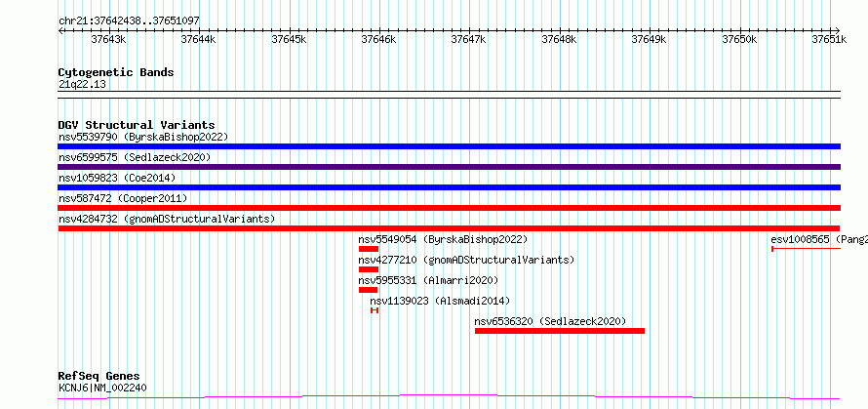Image resolution: width=868 pixels, height=409 pixels.
Task: Select the purple bar for nsv6599575
Action: (449, 167)
